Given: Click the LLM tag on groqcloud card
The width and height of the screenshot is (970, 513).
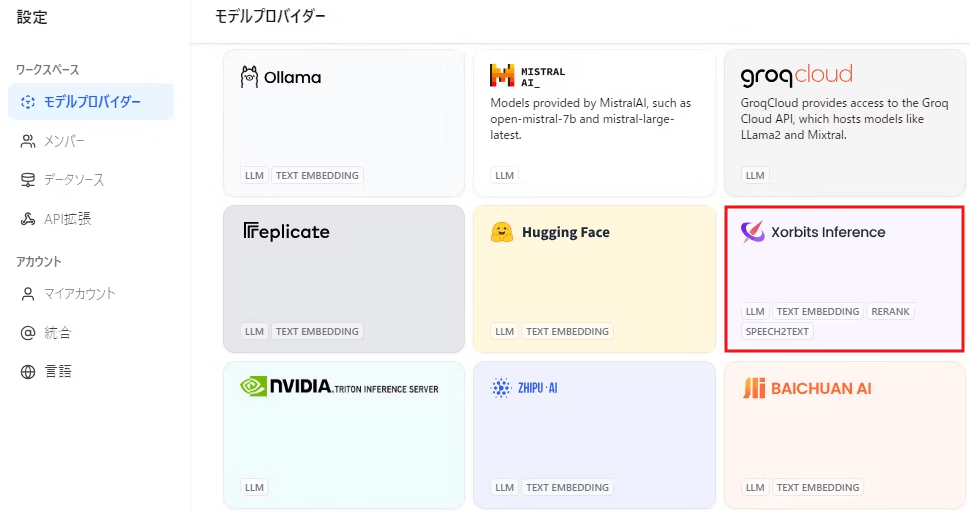Looking at the screenshot, I should [755, 176].
